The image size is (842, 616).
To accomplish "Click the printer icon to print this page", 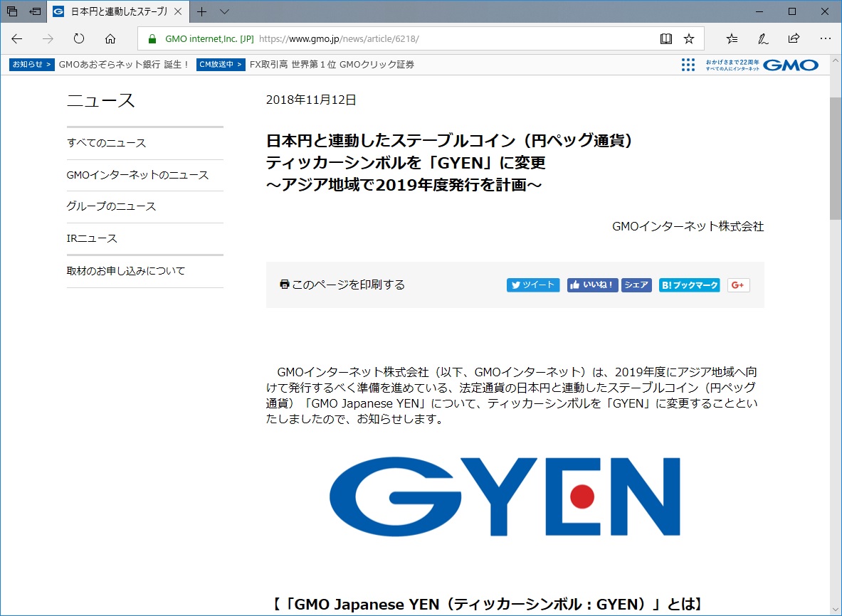I will [x=284, y=284].
